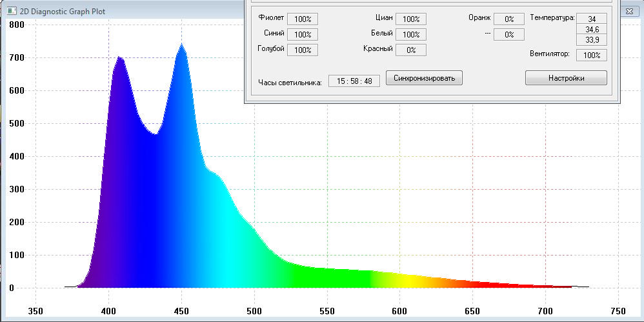The height and width of the screenshot is (322, 644).
Task: Click the 450 label on the x-axis
Action: [181, 310]
